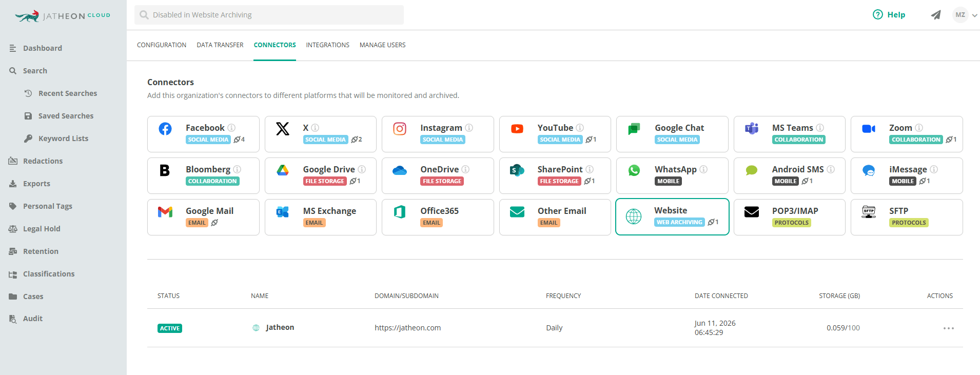Select the Google Chat icon

pos(634,129)
